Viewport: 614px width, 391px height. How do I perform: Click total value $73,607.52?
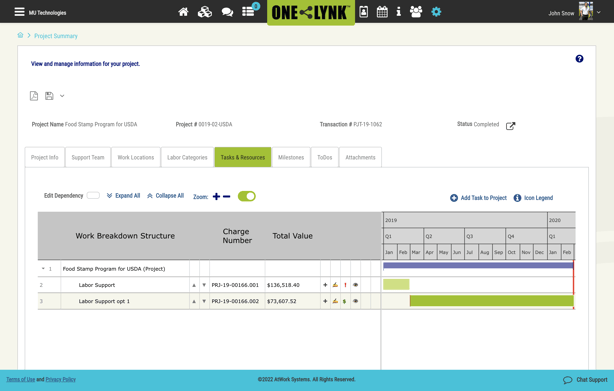(282, 301)
